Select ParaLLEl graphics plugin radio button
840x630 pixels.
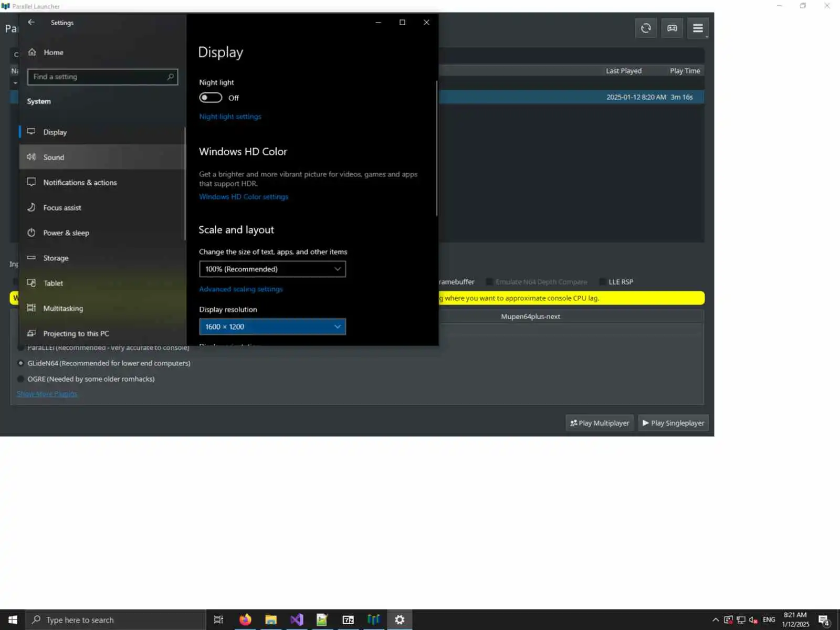pos(20,348)
